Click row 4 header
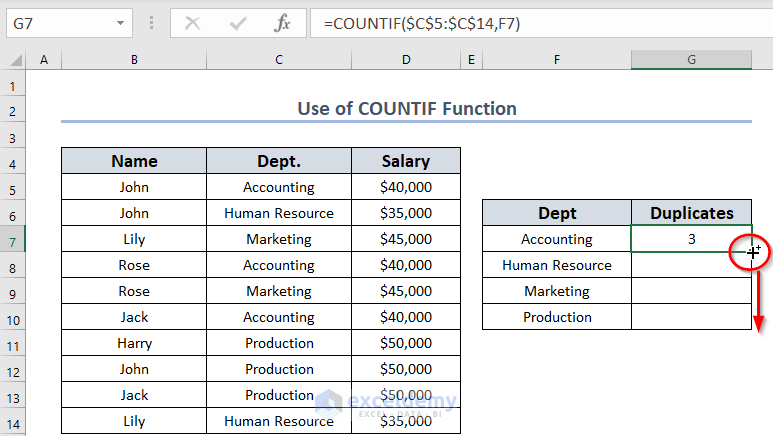The width and height of the screenshot is (773, 436). point(14,161)
